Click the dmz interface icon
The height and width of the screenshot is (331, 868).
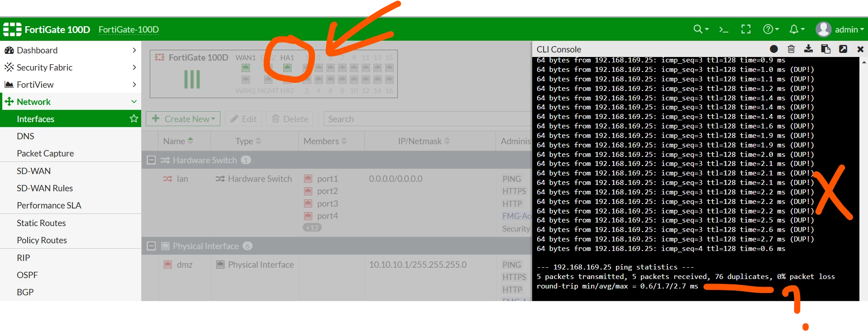coord(168,265)
